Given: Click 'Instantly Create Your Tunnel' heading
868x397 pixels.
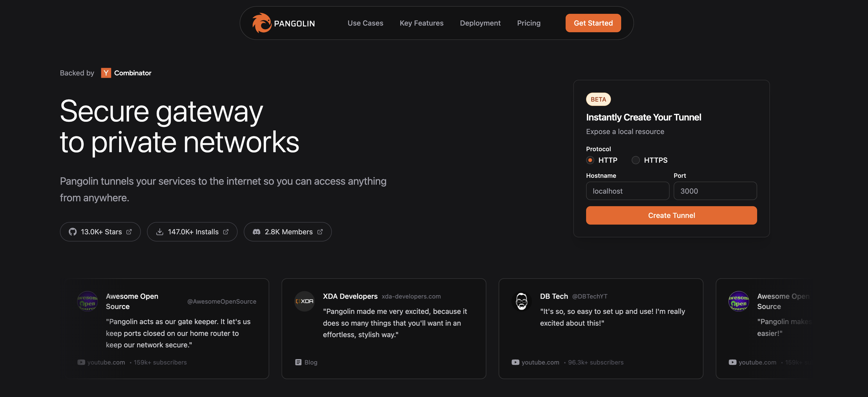Looking at the screenshot, I should coord(643,117).
